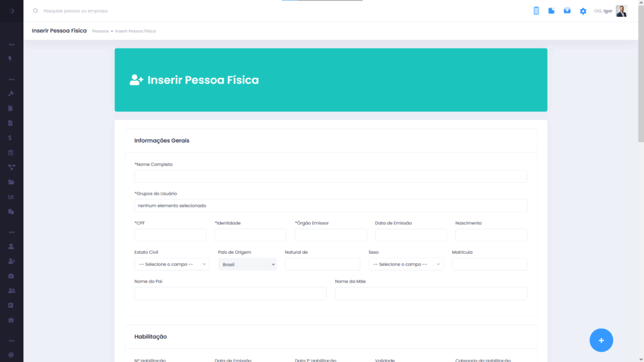This screenshot has width=644, height=362.
Task: Open the calendar icon in the sidebar
Action: (x=11, y=153)
